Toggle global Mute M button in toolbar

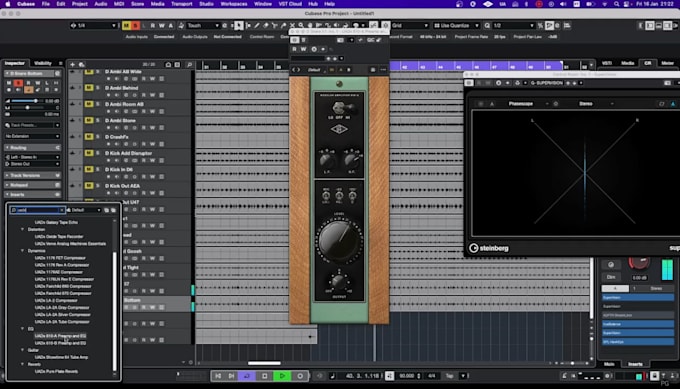coord(126,26)
